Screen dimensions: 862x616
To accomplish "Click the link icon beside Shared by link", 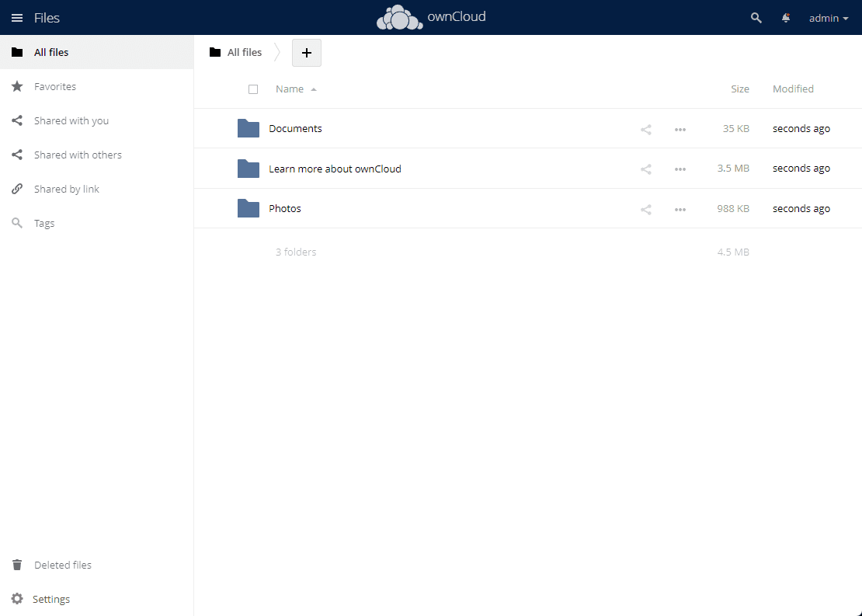I will (x=17, y=189).
